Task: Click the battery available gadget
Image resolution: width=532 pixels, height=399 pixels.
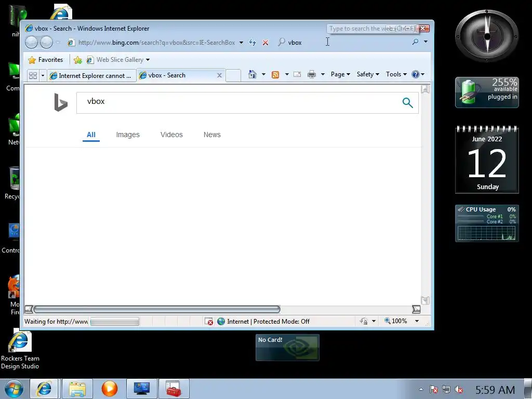Action: (x=487, y=92)
